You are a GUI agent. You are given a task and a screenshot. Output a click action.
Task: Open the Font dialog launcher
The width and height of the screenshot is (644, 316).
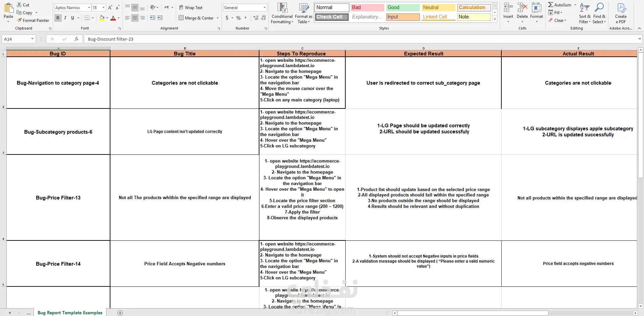(120, 29)
